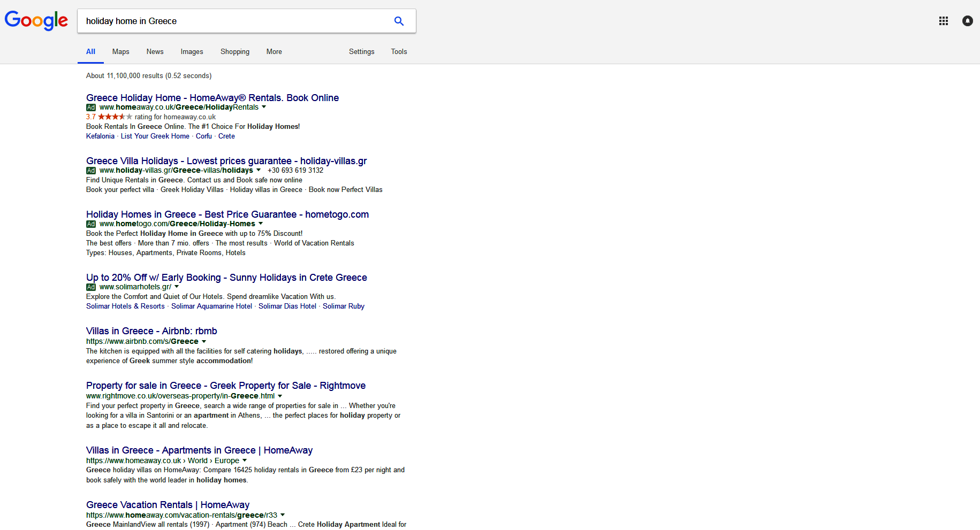980x530 pixels.
Task: Expand URL dropdown arrow on hometogo ad
Action: [261, 224]
